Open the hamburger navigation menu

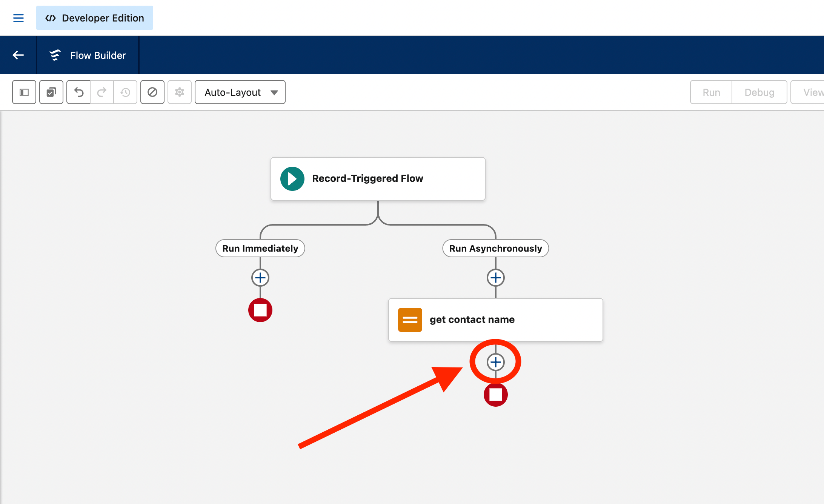coord(18,18)
